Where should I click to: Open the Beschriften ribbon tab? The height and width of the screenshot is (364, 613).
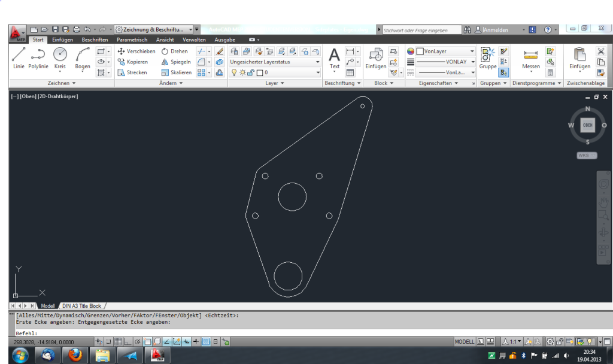click(95, 40)
